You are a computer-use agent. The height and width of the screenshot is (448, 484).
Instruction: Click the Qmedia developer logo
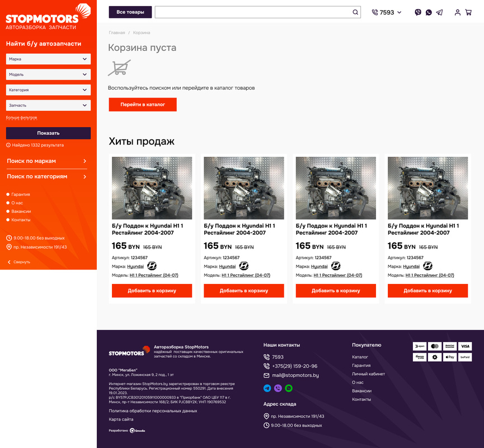click(137, 431)
